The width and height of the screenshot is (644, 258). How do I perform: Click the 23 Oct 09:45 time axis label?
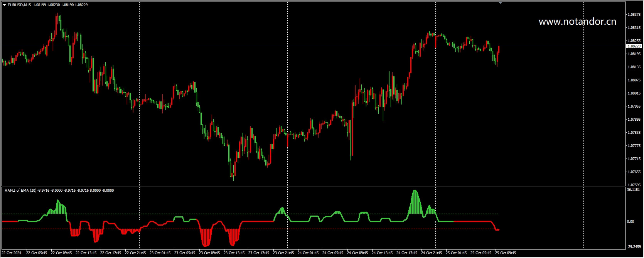(x=209, y=253)
